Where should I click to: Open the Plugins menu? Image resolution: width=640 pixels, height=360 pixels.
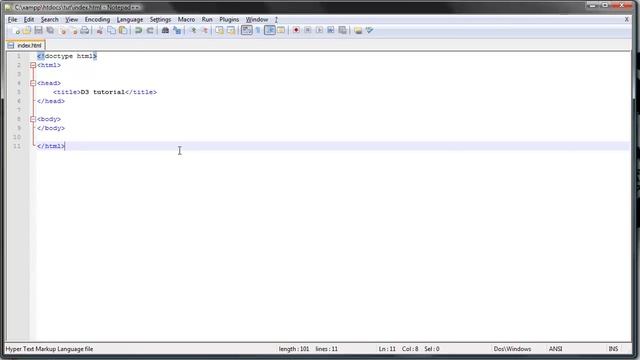(x=229, y=20)
